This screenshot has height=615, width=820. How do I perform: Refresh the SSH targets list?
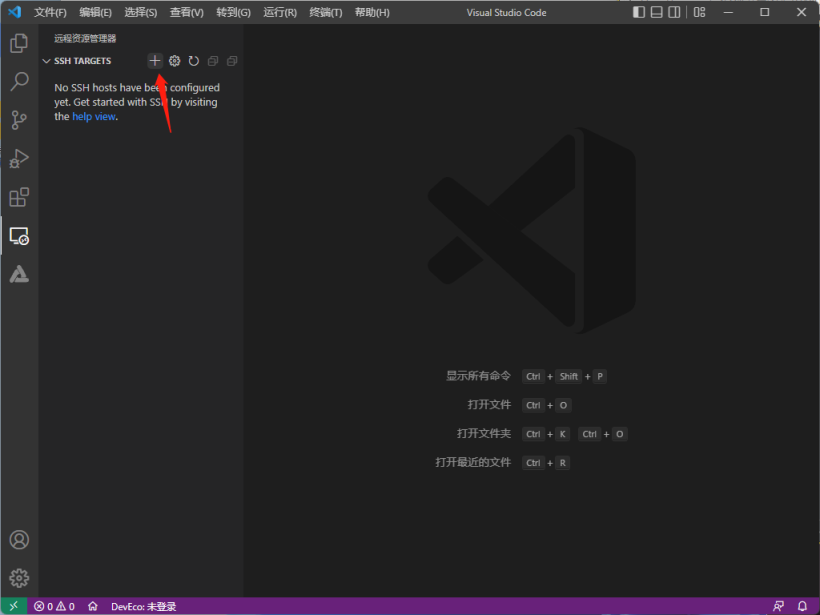(x=193, y=61)
